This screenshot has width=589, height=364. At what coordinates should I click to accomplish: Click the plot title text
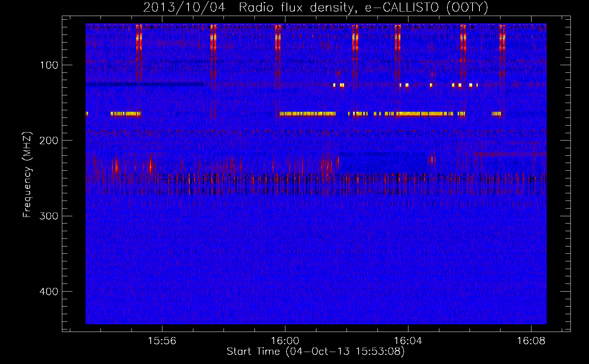tap(316, 7)
